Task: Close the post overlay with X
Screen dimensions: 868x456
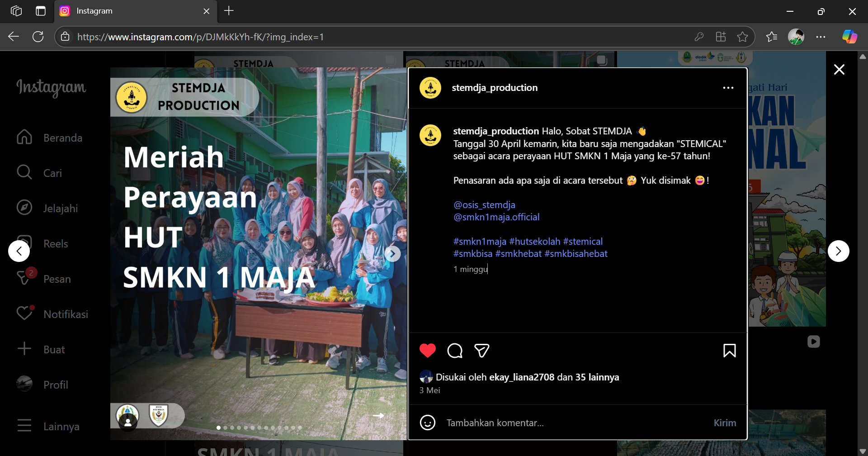Action: 839,69
